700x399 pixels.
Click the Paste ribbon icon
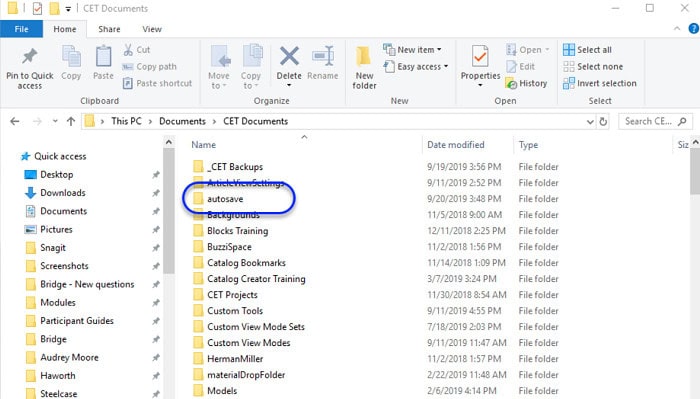pyautogui.click(x=103, y=57)
